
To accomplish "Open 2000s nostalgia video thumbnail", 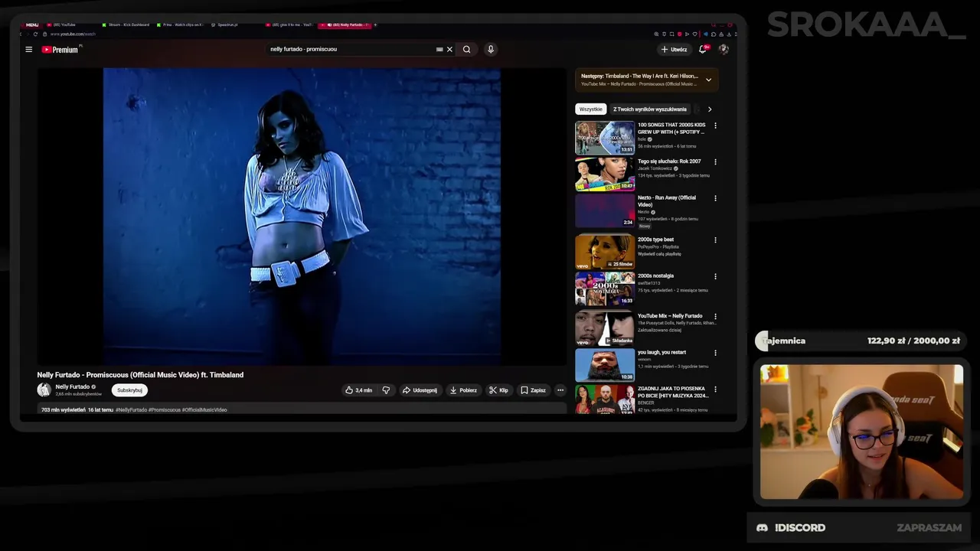I will click(605, 289).
